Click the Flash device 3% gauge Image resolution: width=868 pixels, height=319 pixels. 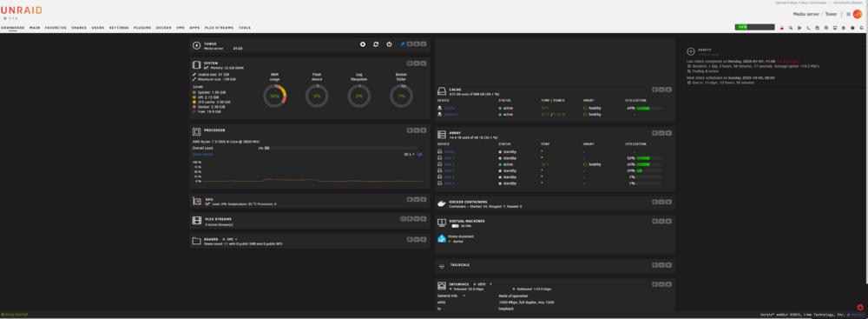pyautogui.click(x=317, y=96)
